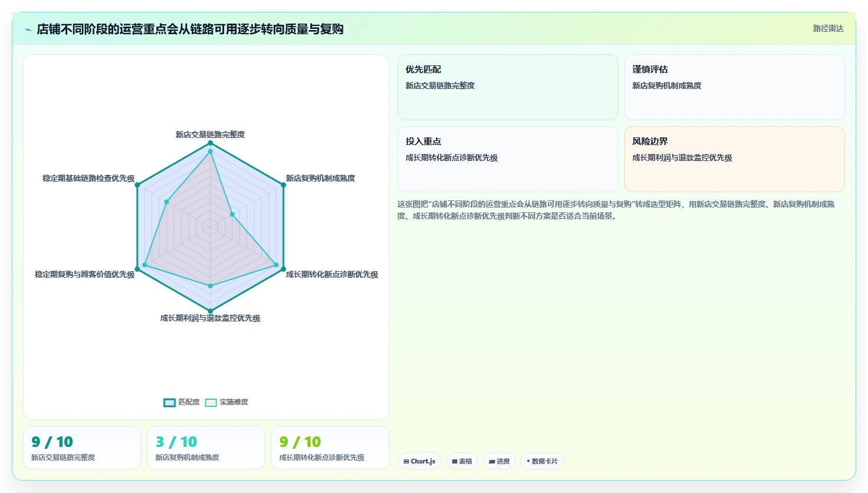Click radar axis label 成长期转化断点诊断优先级
Image resolution: width=868 pixels, height=493 pixels.
click(x=332, y=274)
